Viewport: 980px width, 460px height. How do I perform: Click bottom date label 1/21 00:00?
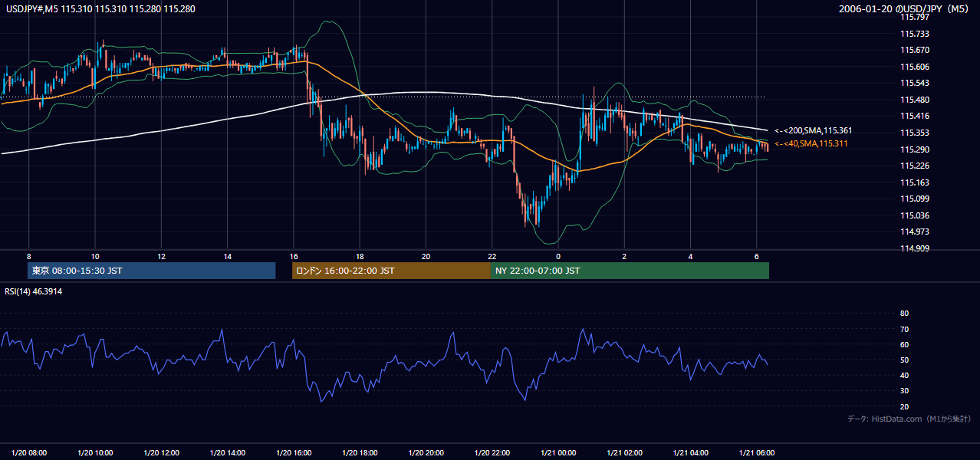(x=558, y=453)
